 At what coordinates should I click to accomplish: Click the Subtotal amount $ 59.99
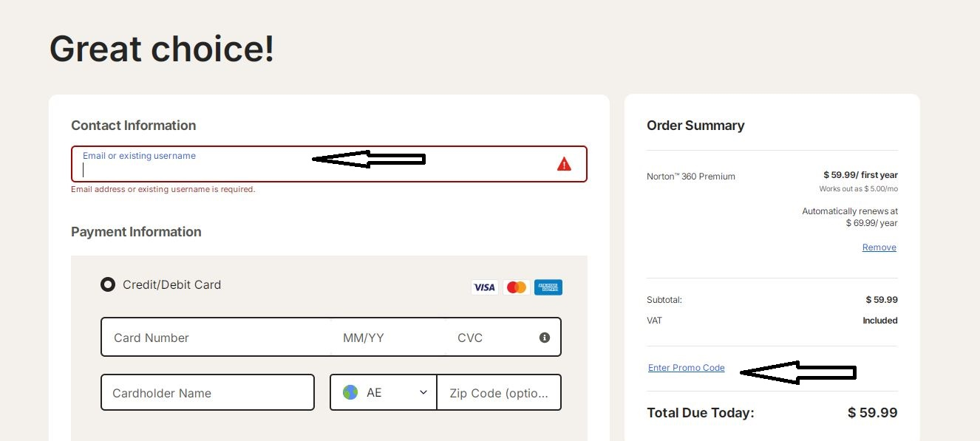(x=882, y=300)
